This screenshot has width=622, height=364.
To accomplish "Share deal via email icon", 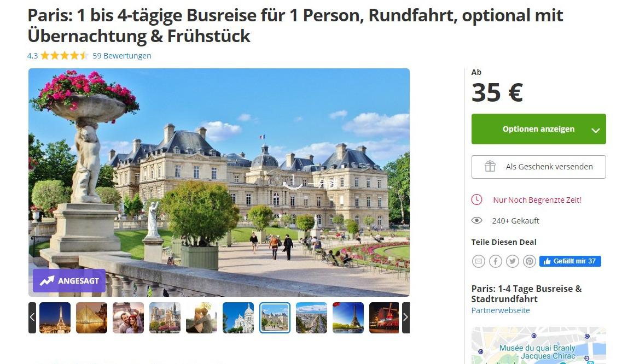I will 479,261.
